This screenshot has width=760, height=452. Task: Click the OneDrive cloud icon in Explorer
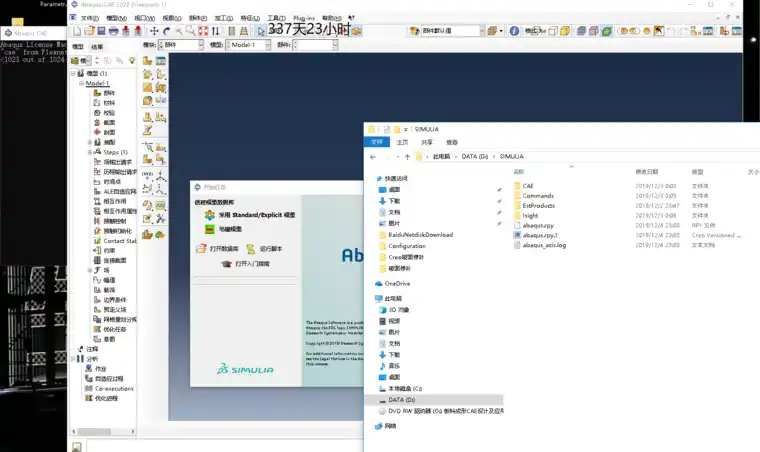tap(379, 283)
